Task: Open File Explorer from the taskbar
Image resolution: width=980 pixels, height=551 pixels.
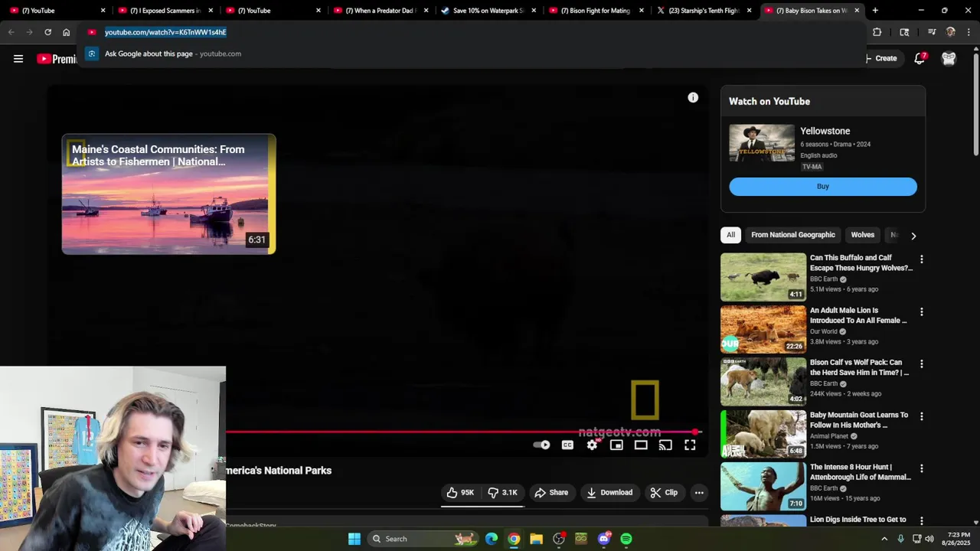Action: tap(536, 539)
